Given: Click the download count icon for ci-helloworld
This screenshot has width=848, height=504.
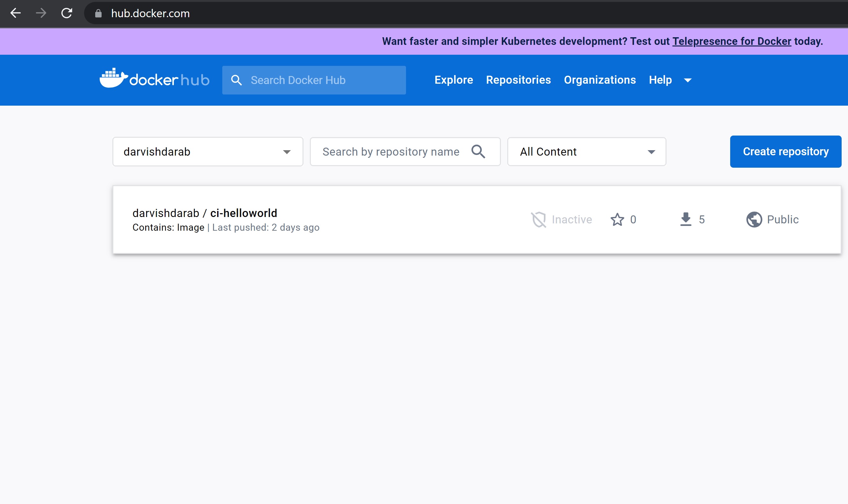Looking at the screenshot, I should [686, 220].
